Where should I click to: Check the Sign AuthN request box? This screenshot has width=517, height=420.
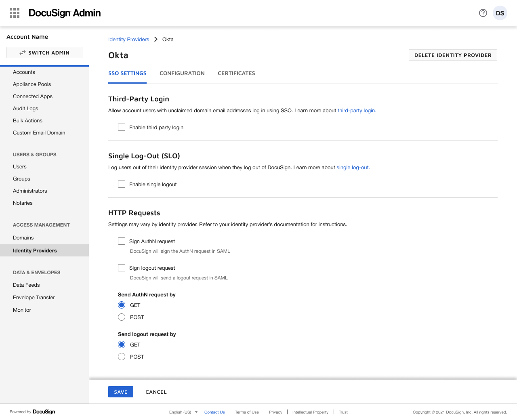click(122, 241)
